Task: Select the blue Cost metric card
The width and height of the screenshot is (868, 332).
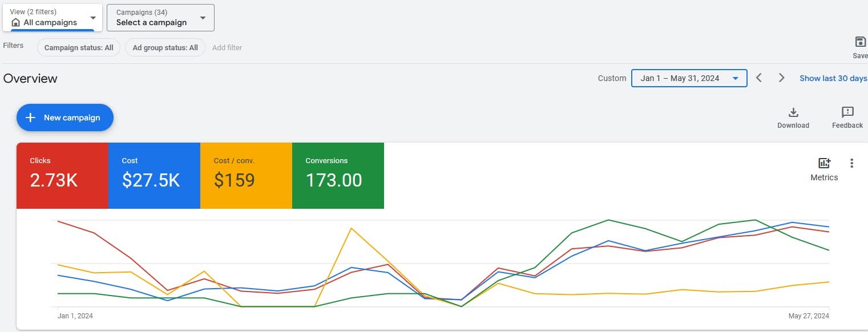Action: click(x=154, y=175)
